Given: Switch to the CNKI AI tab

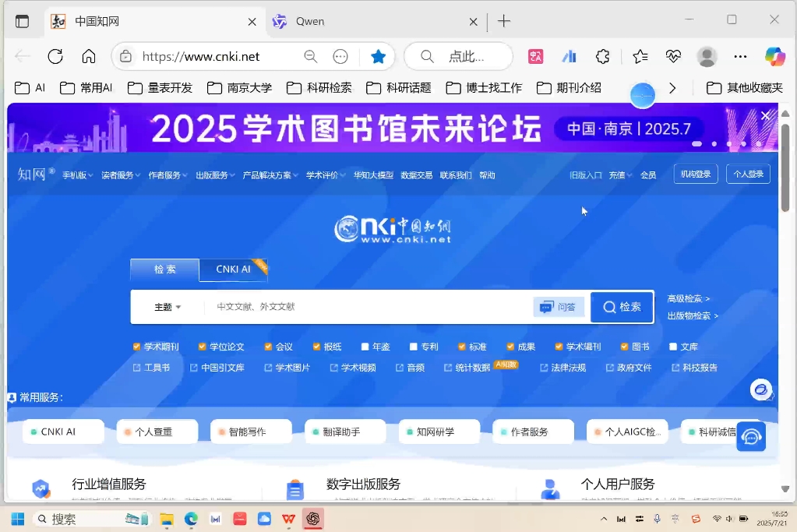Looking at the screenshot, I should coord(233,270).
